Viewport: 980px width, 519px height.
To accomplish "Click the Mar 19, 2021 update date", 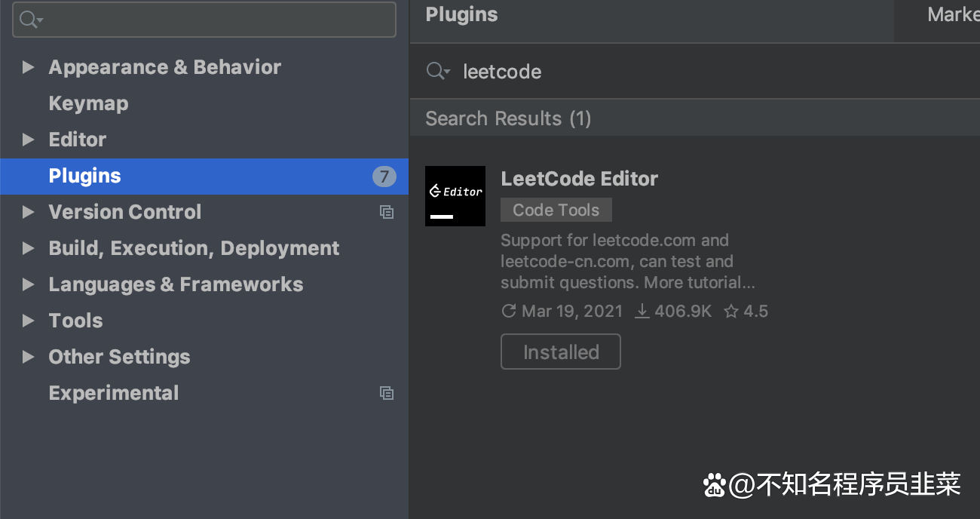I will tap(572, 311).
